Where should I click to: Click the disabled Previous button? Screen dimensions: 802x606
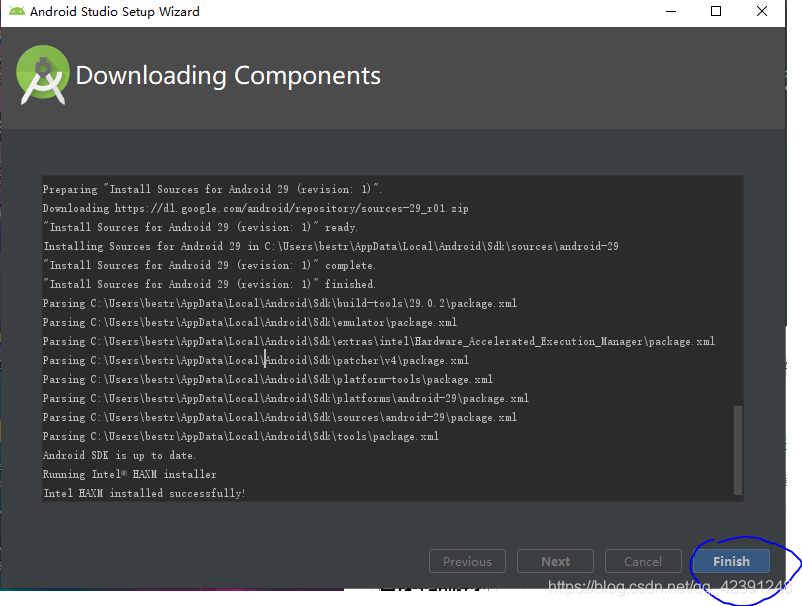[467, 561]
